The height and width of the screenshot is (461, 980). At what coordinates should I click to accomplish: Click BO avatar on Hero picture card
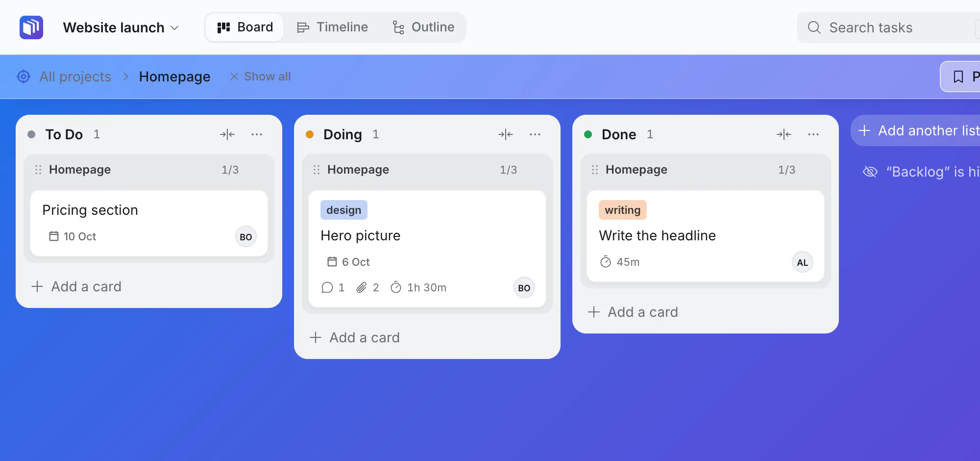coord(524,288)
